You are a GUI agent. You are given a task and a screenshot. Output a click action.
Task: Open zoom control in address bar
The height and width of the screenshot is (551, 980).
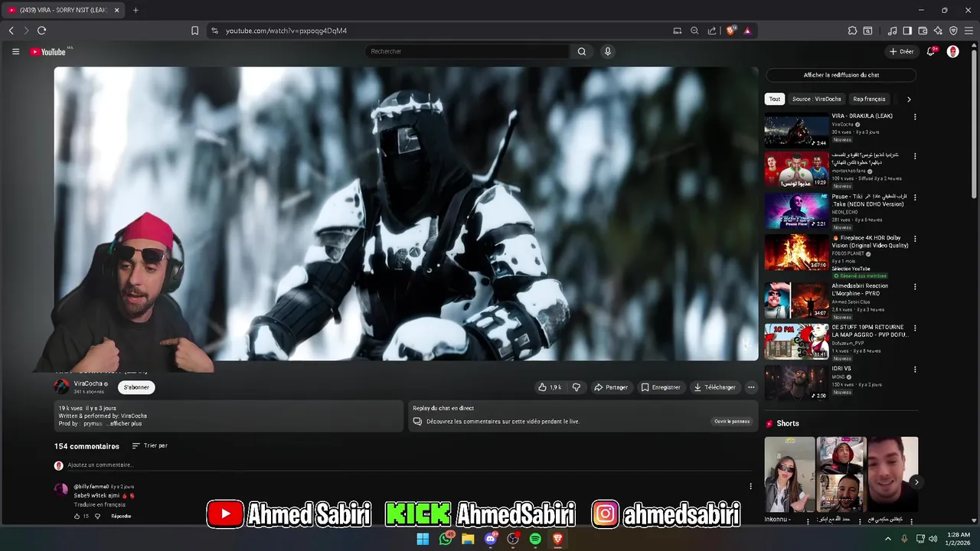[694, 31]
